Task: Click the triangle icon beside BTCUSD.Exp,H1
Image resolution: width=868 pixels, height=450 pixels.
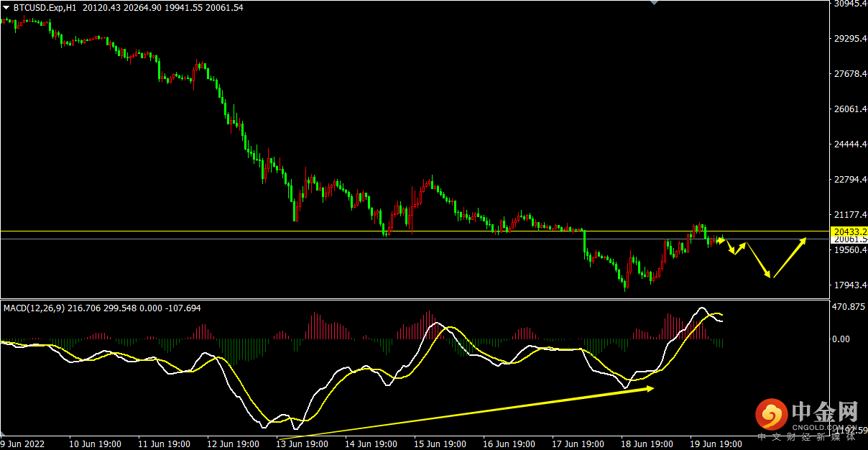Action: [6, 8]
